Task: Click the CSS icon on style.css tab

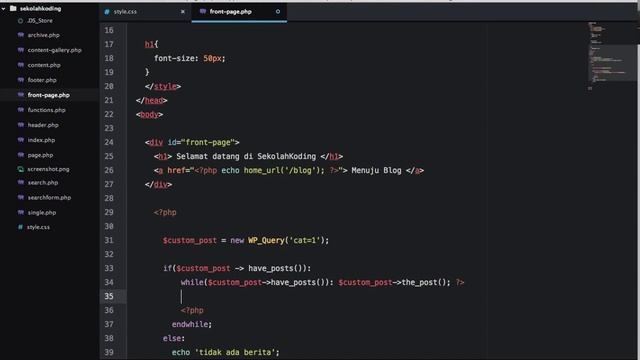Action: (107, 12)
